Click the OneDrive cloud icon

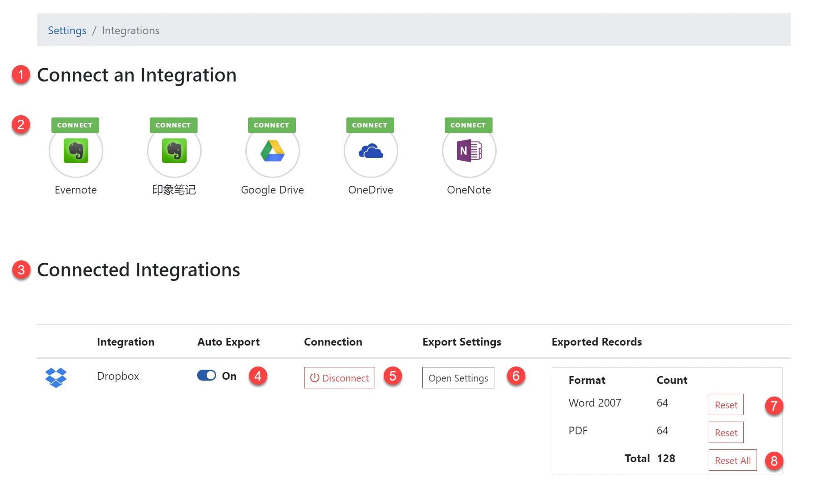pos(371,151)
